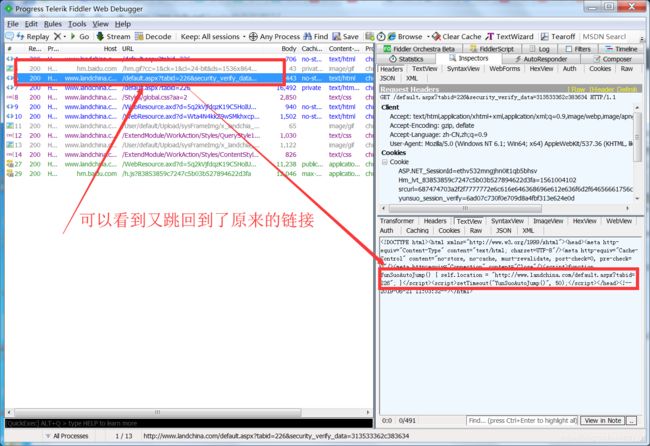Switch to the Fiddler Orchestra Beta tab
The image size is (650, 446).
419,49
